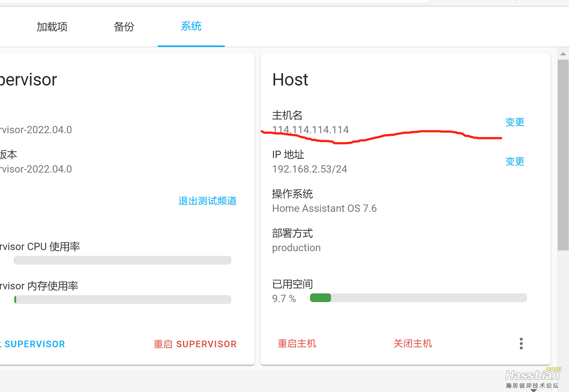Click the Host card heading
This screenshot has width=569, height=392.
(290, 80)
